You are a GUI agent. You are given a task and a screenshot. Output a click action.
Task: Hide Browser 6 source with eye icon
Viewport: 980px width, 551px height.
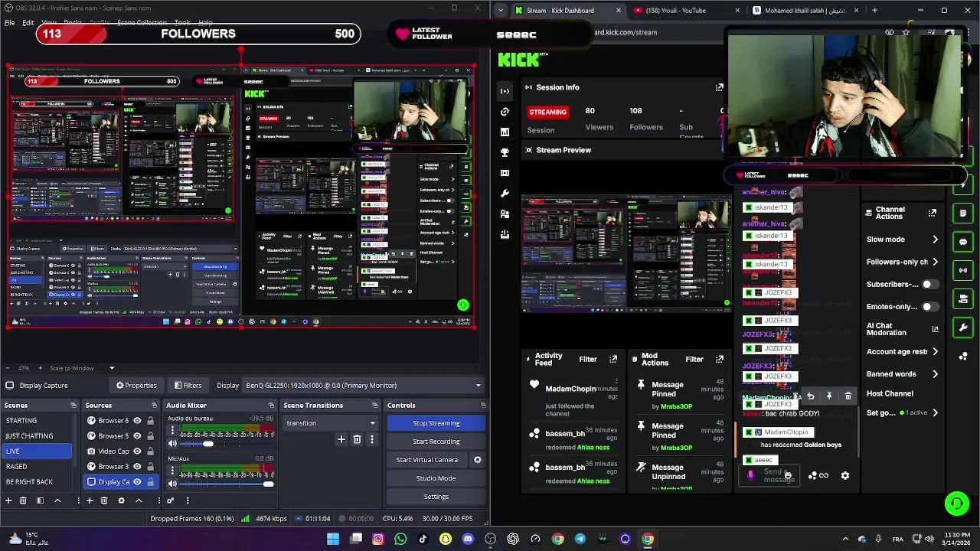pyautogui.click(x=138, y=420)
